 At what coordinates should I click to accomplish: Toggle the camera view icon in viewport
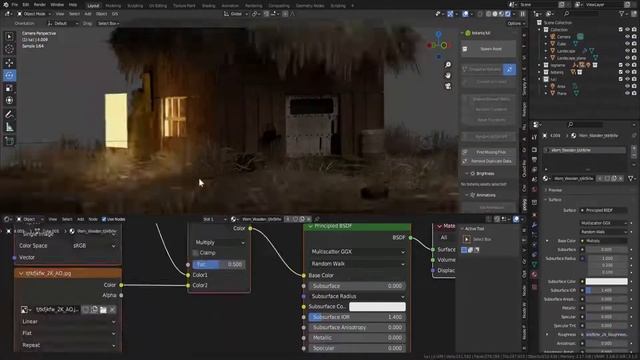(x=448, y=86)
